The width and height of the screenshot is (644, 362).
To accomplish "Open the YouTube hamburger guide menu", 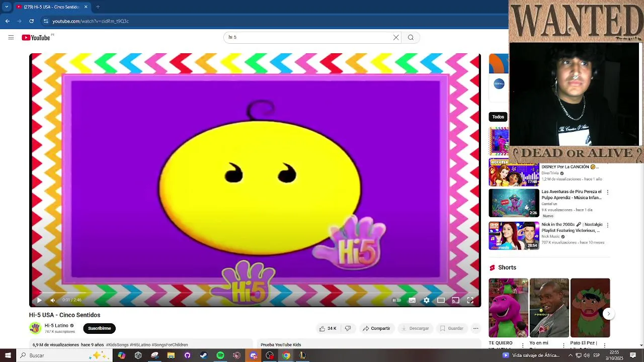I will pos(11,37).
